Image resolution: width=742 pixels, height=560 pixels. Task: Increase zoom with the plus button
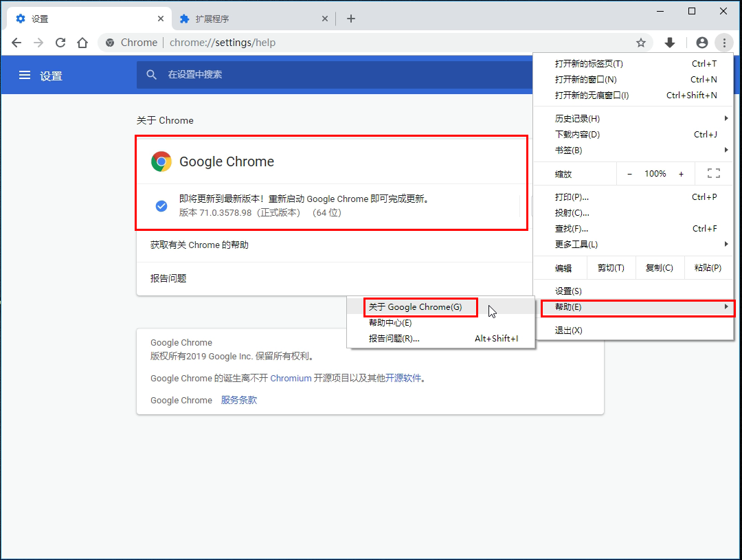681,175
